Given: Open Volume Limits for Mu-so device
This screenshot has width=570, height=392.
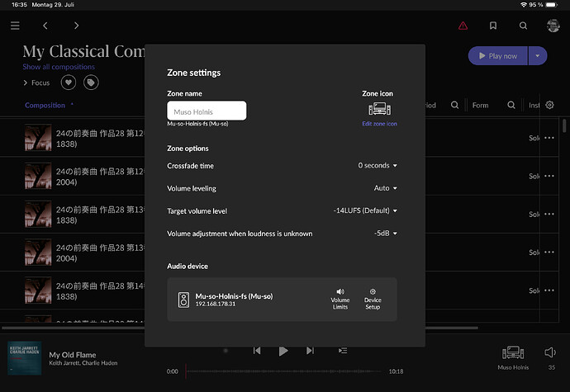Looking at the screenshot, I should (340, 300).
